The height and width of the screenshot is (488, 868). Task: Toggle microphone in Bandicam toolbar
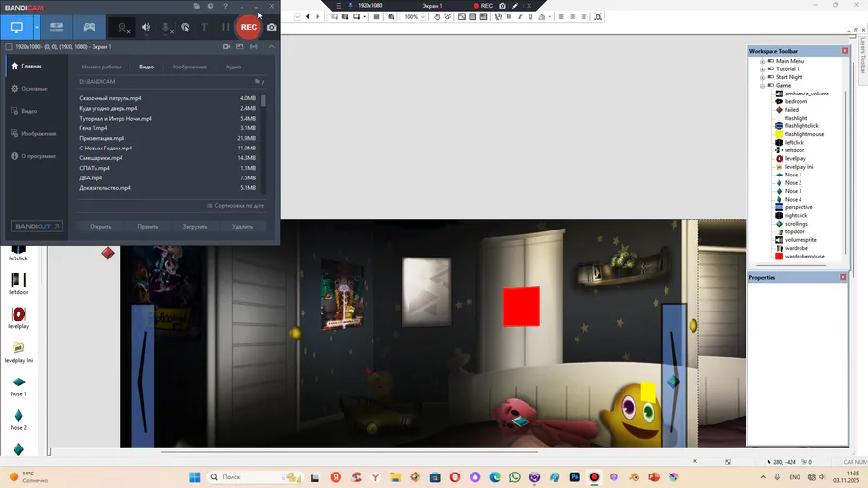click(166, 27)
